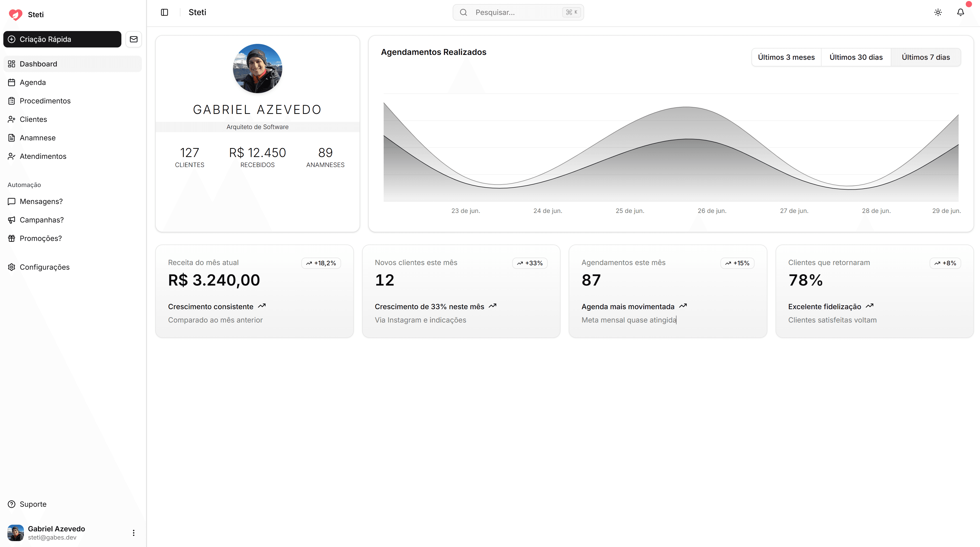
Task: Click the Procedimentos clipboard icon
Action: coord(11,101)
